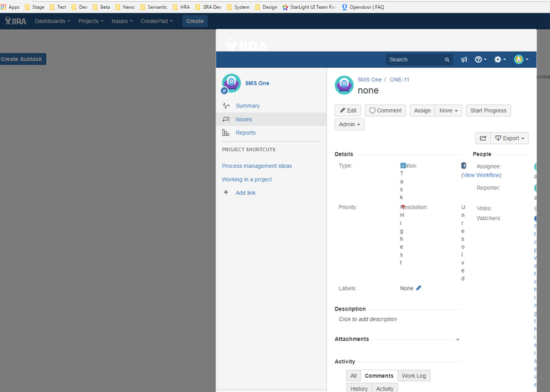This screenshot has width=550, height=392.
Task: Open the Activity tab
Action: [385, 388]
